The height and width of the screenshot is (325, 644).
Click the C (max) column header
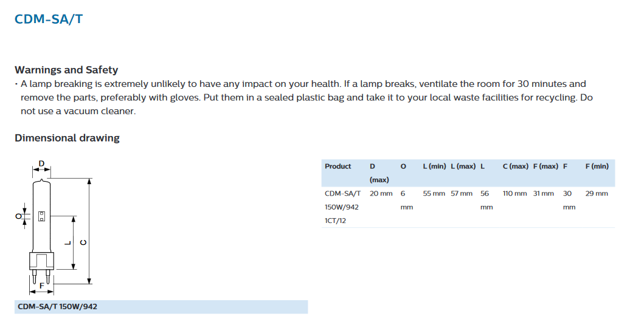click(x=516, y=166)
